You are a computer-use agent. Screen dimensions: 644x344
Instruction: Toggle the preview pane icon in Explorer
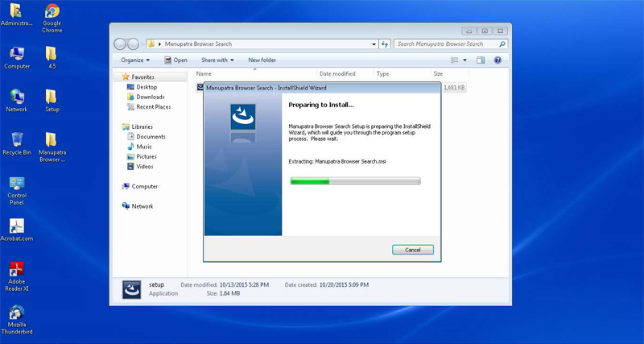pyautogui.click(x=481, y=60)
